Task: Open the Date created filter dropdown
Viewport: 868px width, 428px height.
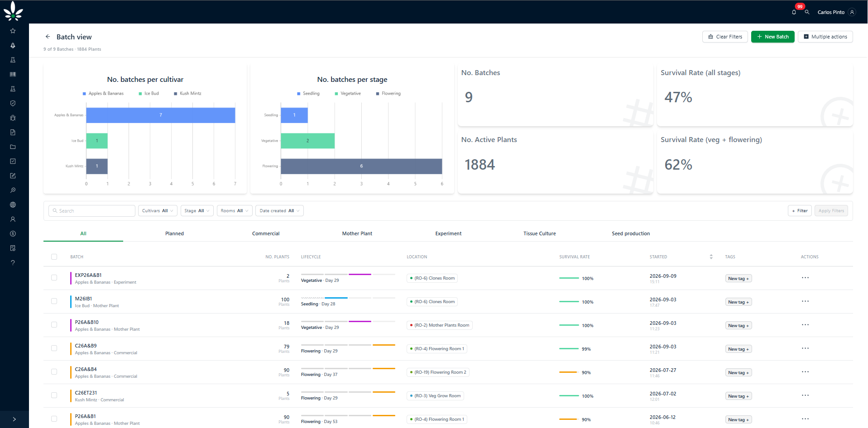Action: pyautogui.click(x=279, y=211)
